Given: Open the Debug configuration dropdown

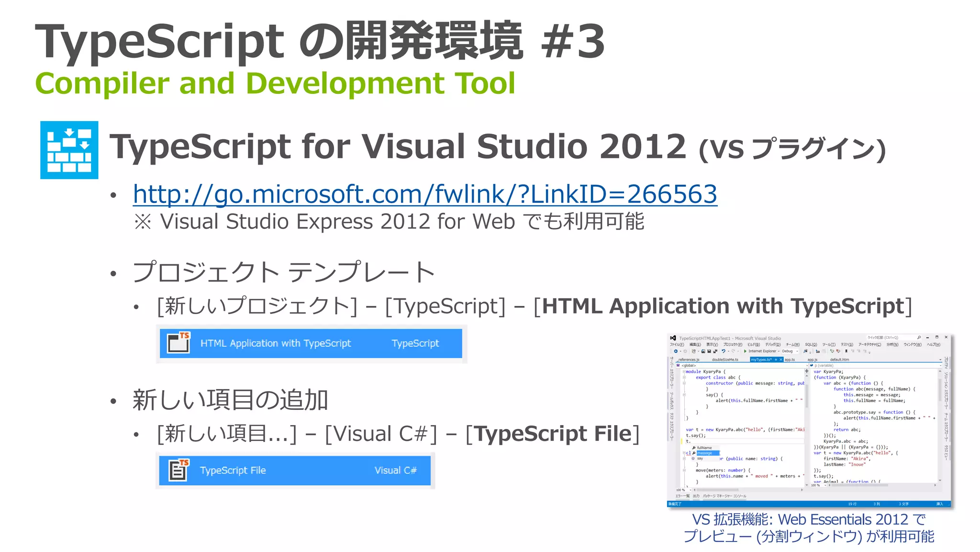Looking at the screenshot, I should coord(790,351).
